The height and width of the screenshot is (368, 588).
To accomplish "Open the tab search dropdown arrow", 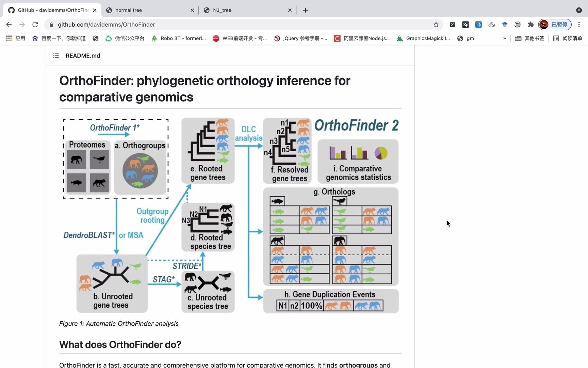I will pos(579,10).
